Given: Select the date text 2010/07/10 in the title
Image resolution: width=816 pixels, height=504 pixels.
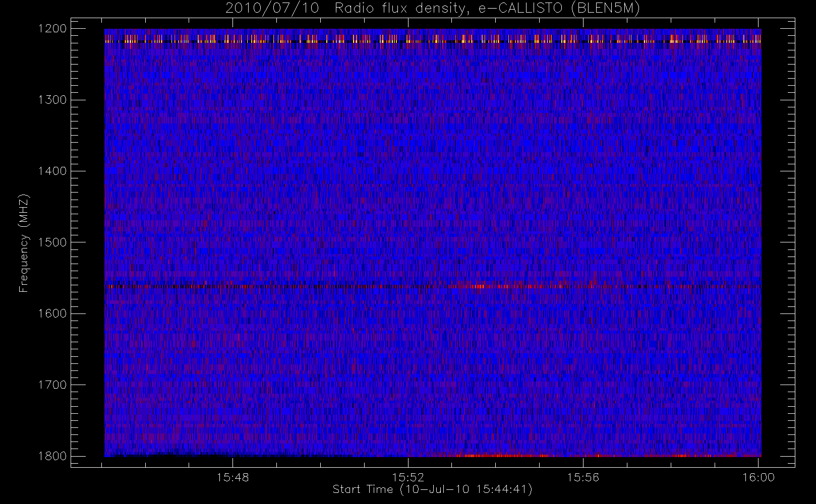Looking at the screenshot, I should tap(272, 9).
